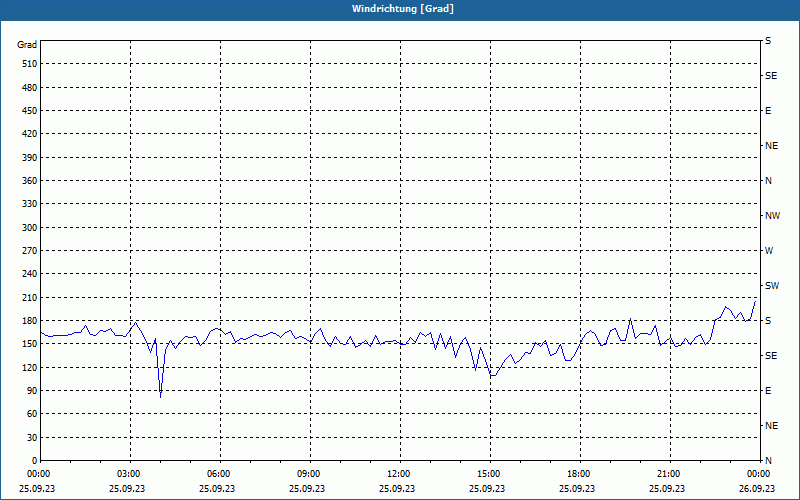Click the 450 y-axis value
This screenshot has width=800, height=500.
point(30,111)
